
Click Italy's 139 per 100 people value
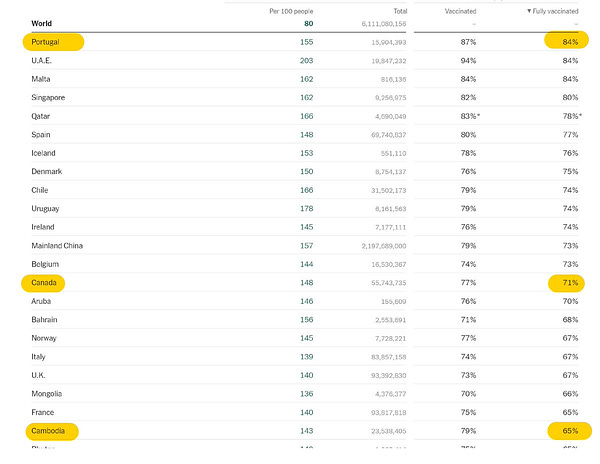(307, 357)
